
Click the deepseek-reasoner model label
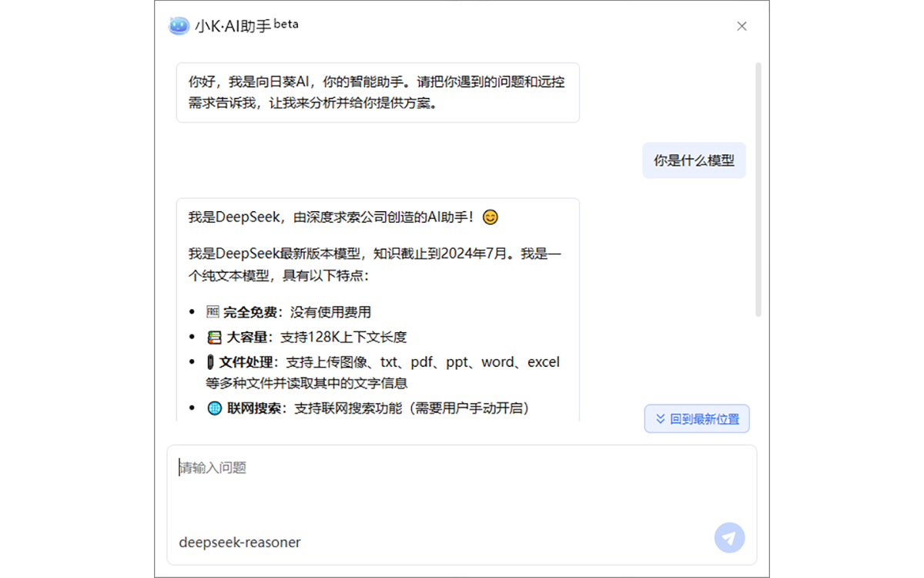(239, 543)
